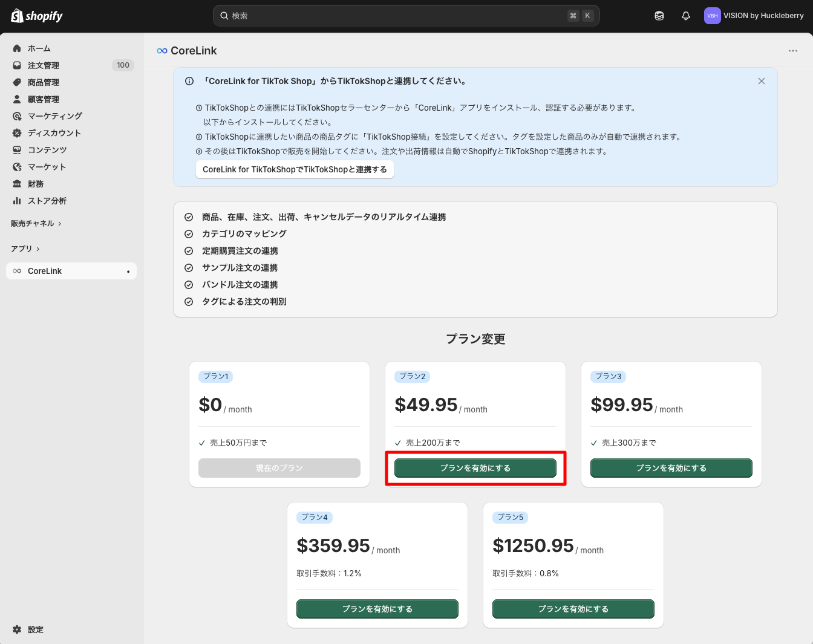
Task: Dismiss the TikTok Shop info banner
Action: [762, 81]
